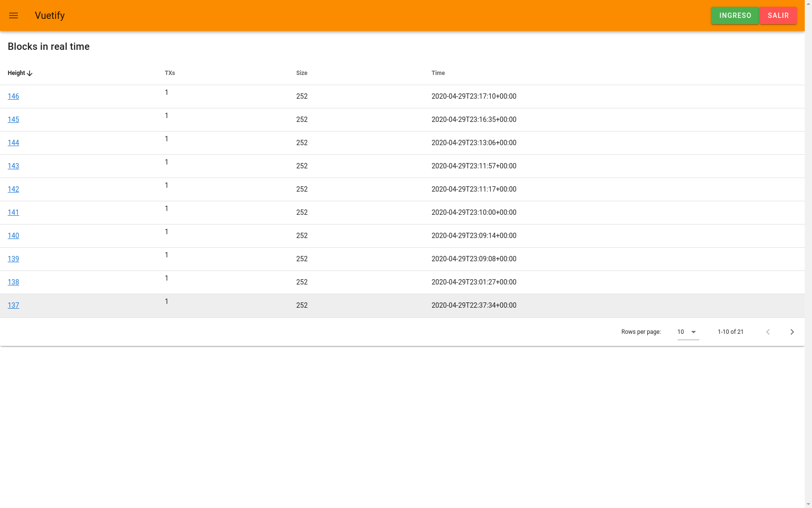Open block 137 link
Image resolution: width=812 pixels, height=508 pixels.
[x=14, y=305]
